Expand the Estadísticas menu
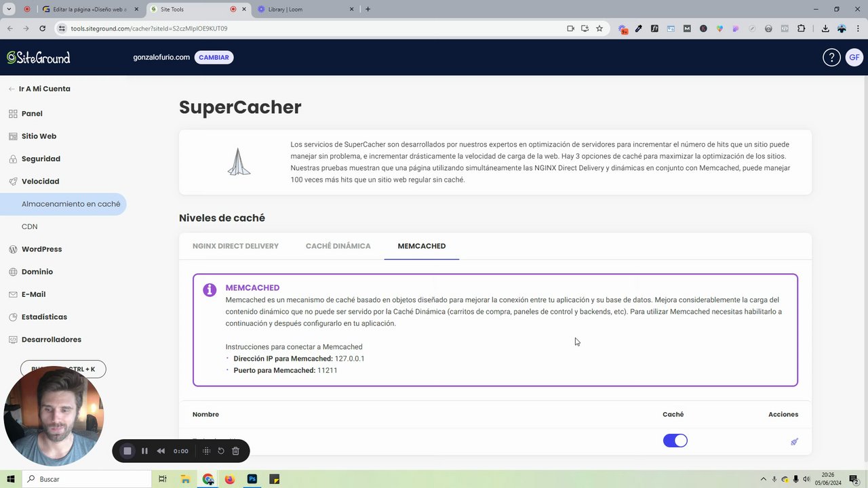The width and height of the screenshot is (868, 488). click(x=44, y=317)
